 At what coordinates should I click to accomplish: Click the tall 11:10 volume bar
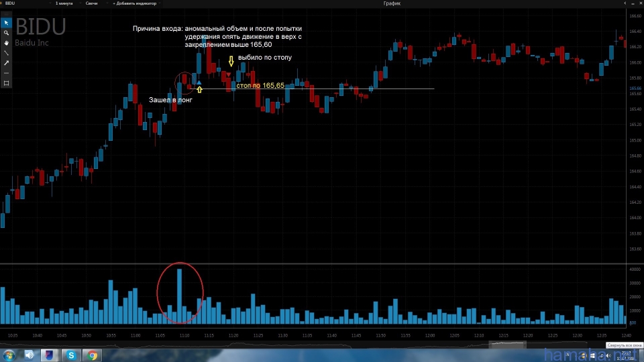[x=180, y=296]
